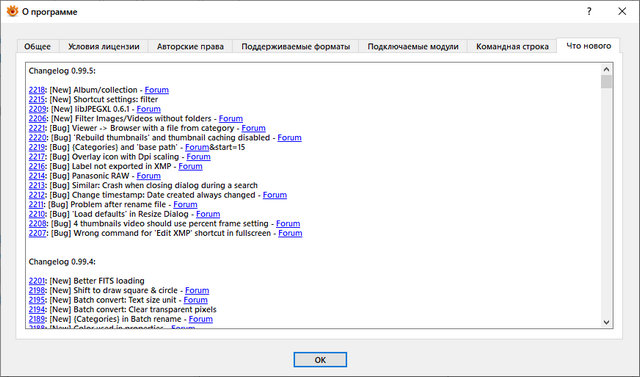Open Forum link for Load defaults bug

tap(208, 214)
